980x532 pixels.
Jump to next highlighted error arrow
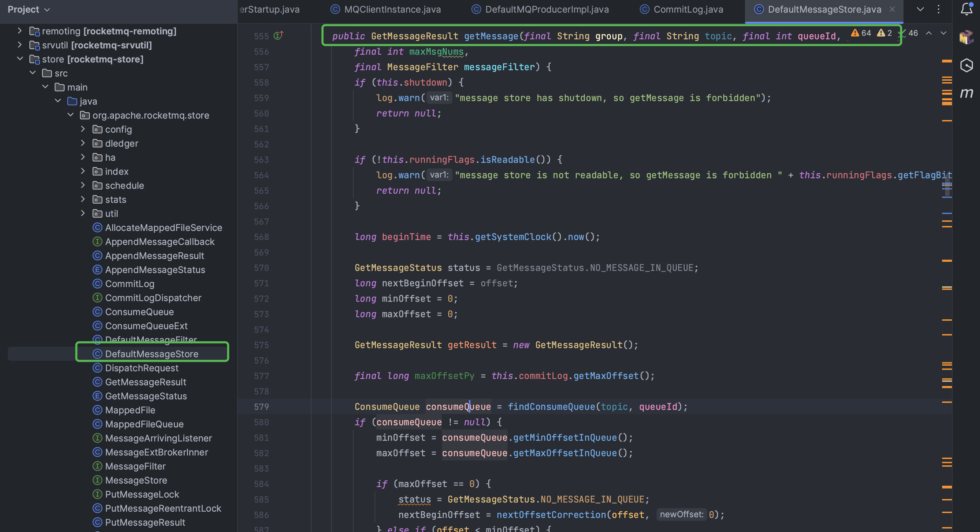click(x=944, y=33)
